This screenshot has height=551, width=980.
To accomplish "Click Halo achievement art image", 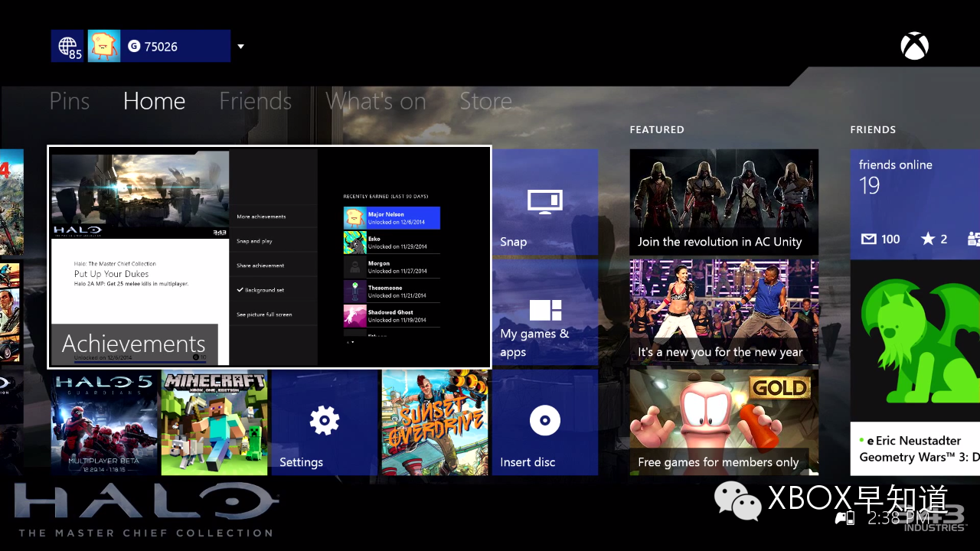I will 140,194.
